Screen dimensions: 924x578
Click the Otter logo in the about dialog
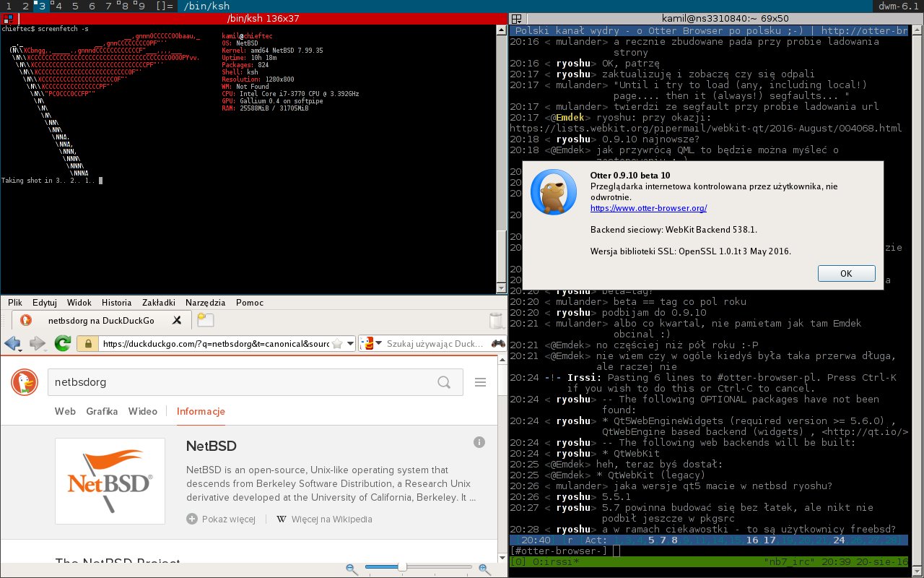[x=554, y=191]
